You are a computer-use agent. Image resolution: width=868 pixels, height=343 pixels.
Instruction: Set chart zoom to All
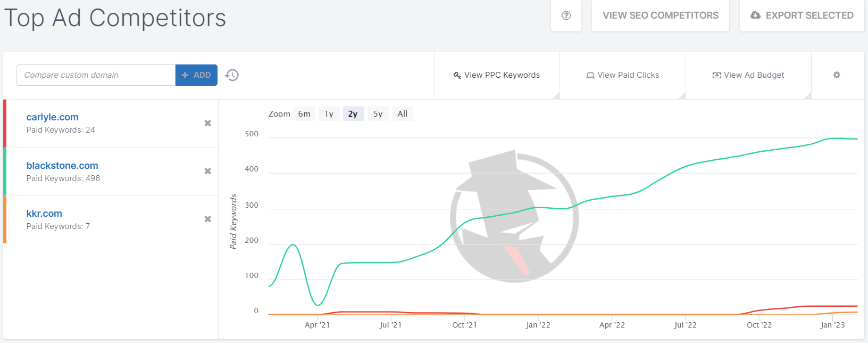pos(403,114)
